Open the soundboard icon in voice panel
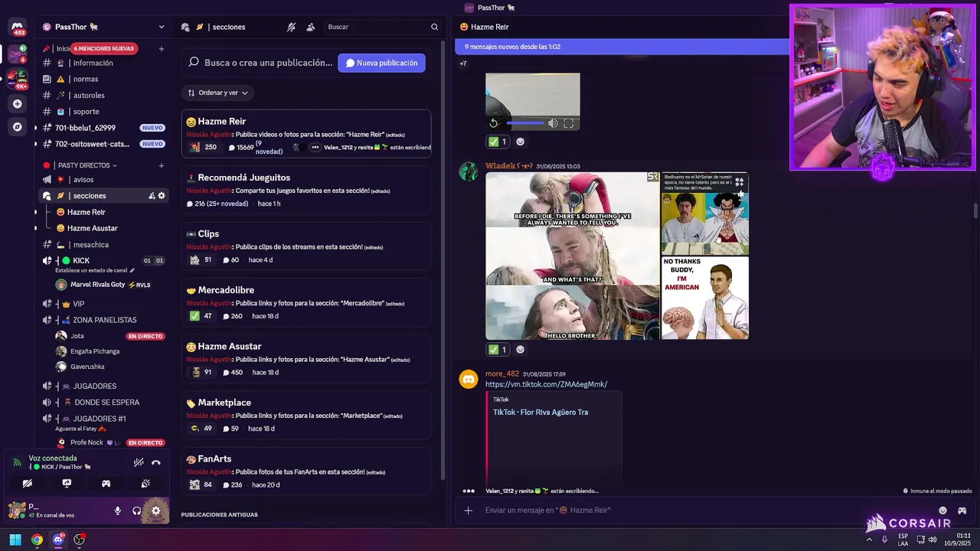The width and height of the screenshot is (980, 551). [x=145, y=484]
